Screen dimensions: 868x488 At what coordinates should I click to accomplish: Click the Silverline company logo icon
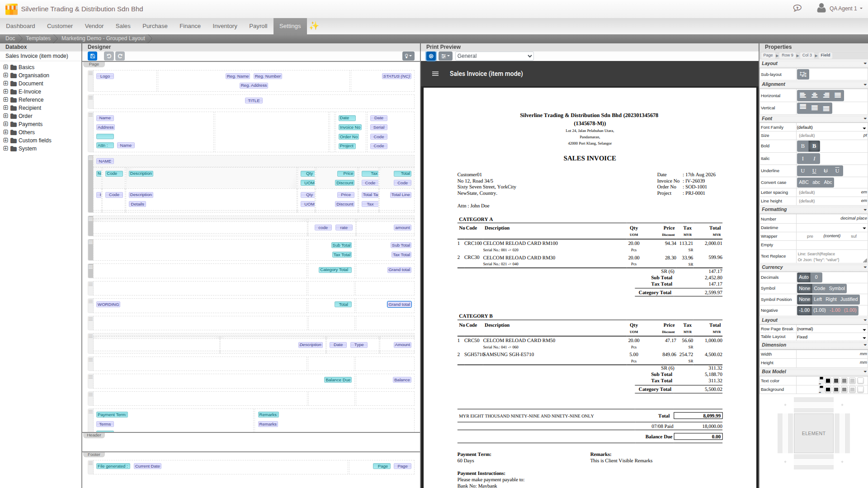tap(11, 9)
